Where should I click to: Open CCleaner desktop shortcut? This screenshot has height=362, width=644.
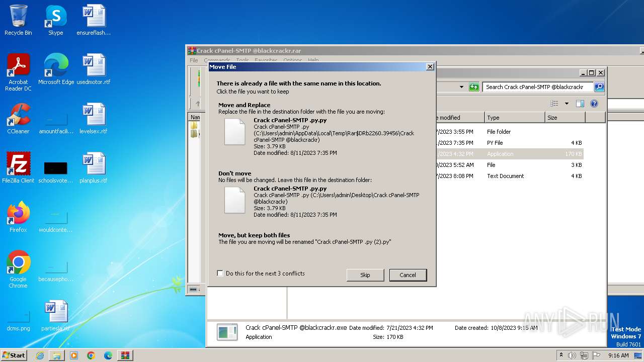click(18, 119)
